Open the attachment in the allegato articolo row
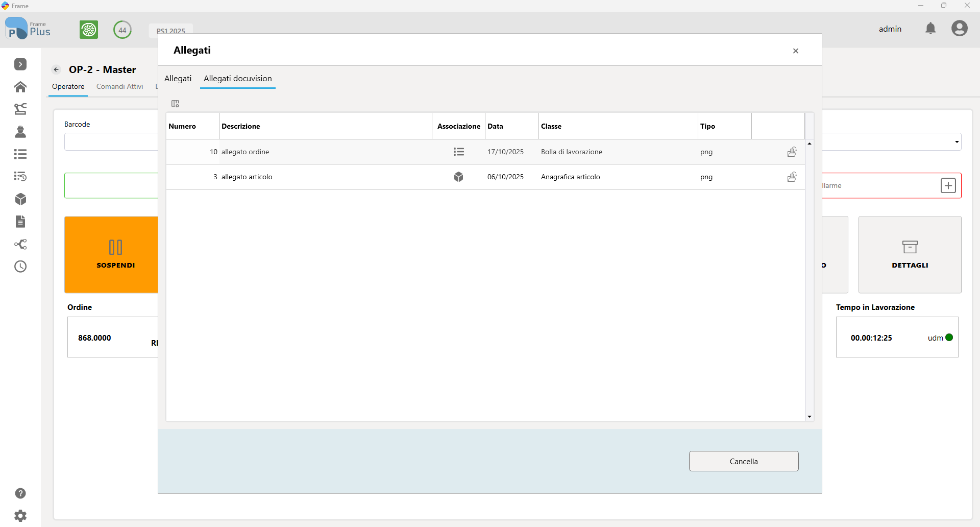980x527 pixels. (x=792, y=177)
